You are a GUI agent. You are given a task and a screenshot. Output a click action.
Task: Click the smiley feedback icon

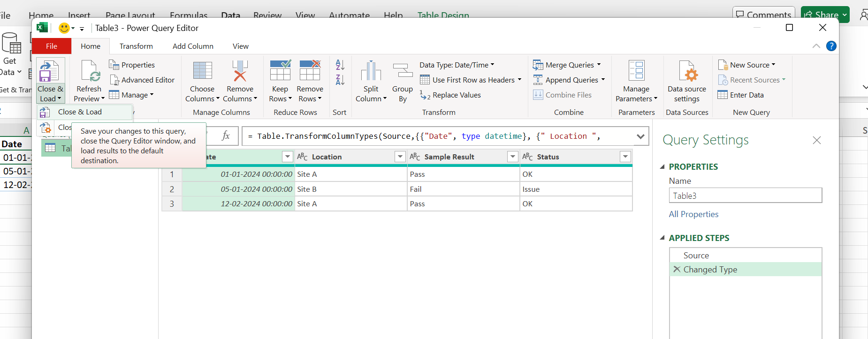(64, 28)
